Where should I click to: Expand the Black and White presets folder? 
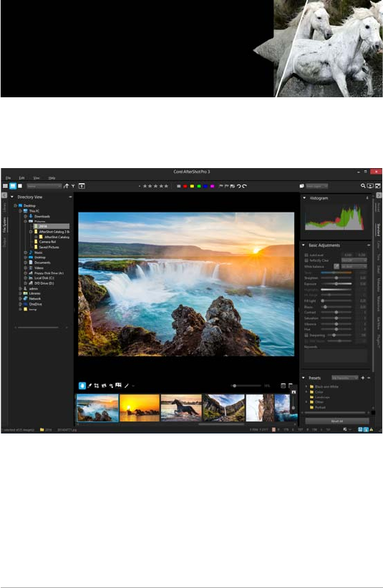click(x=306, y=386)
